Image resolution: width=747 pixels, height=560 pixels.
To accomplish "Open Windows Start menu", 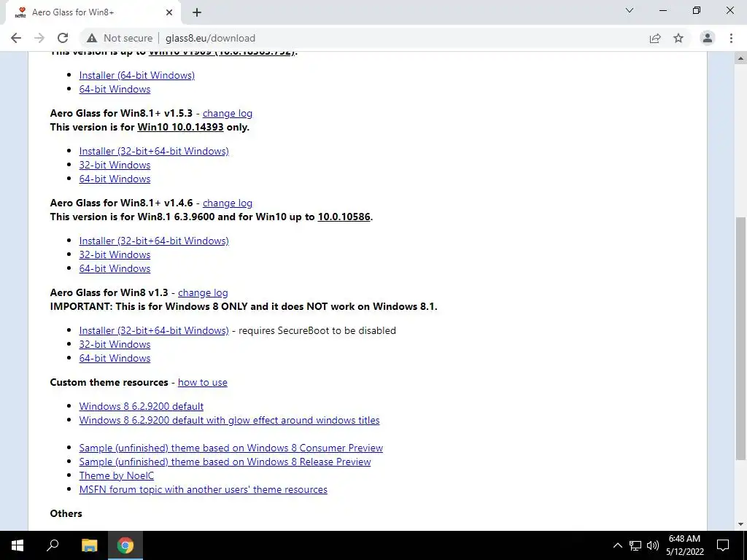I will (18, 545).
